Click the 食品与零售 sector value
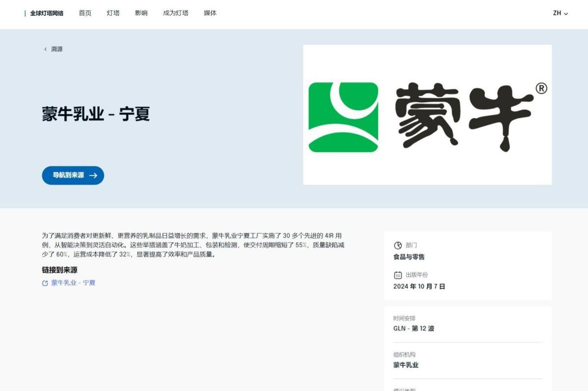The image size is (588, 391). pyautogui.click(x=409, y=257)
